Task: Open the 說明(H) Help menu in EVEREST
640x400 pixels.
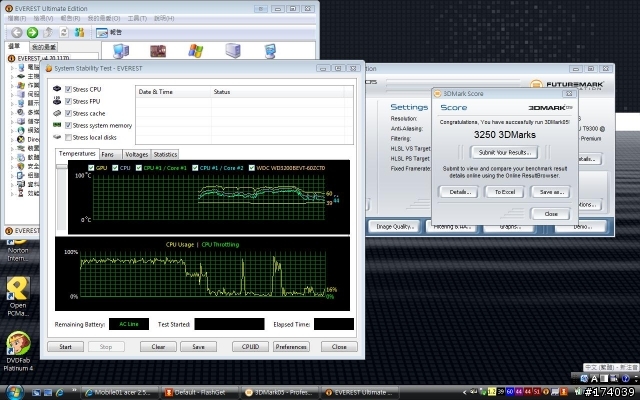Action: pyautogui.click(x=164, y=18)
